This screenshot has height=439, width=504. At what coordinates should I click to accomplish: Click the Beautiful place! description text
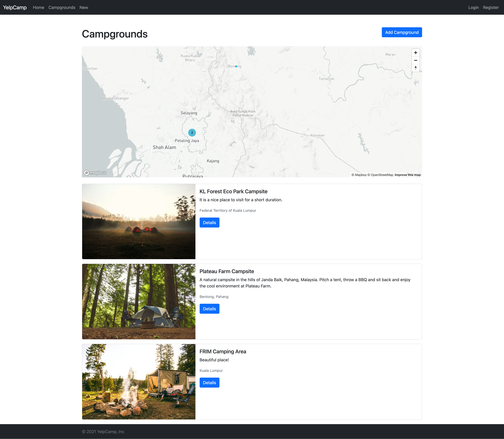214,360
